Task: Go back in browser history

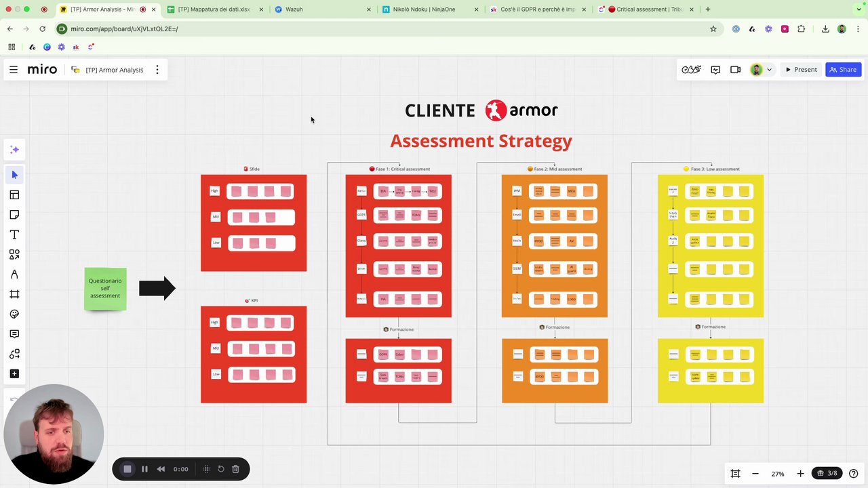Action: point(9,29)
